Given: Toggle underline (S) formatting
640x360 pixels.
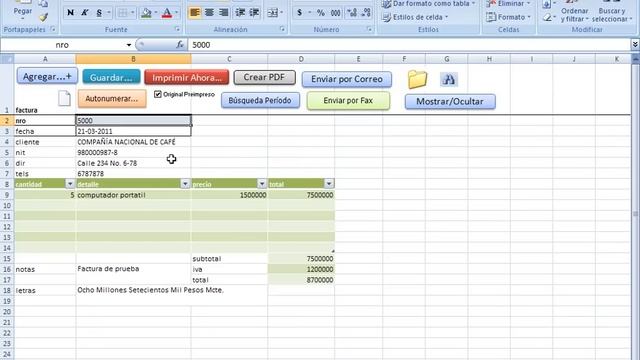Looking at the screenshot, I should pos(99,13).
